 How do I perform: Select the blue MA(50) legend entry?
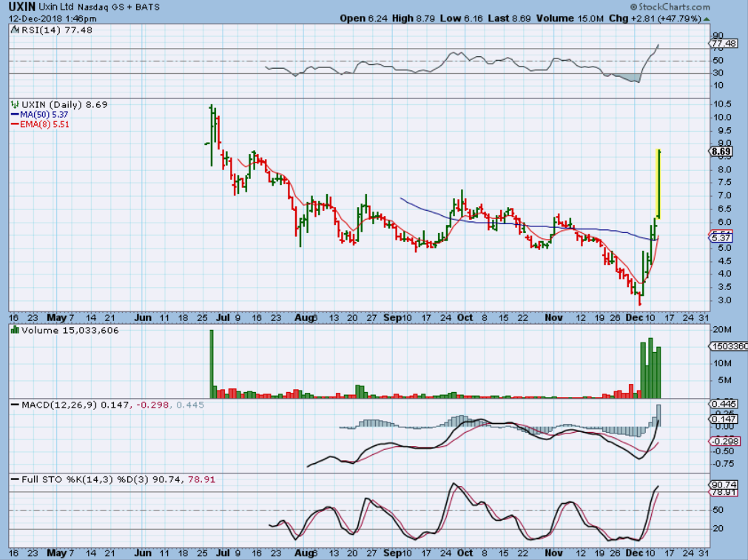(x=39, y=115)
